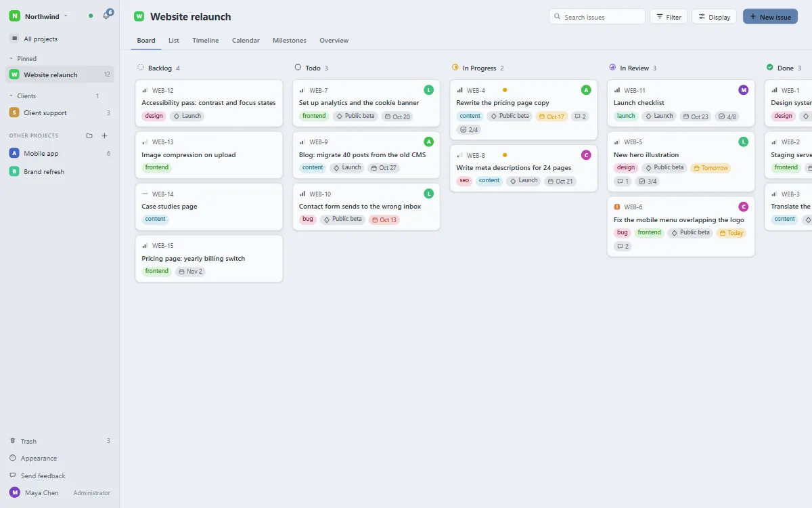Open the Overview tab

[x=334, y=41]
